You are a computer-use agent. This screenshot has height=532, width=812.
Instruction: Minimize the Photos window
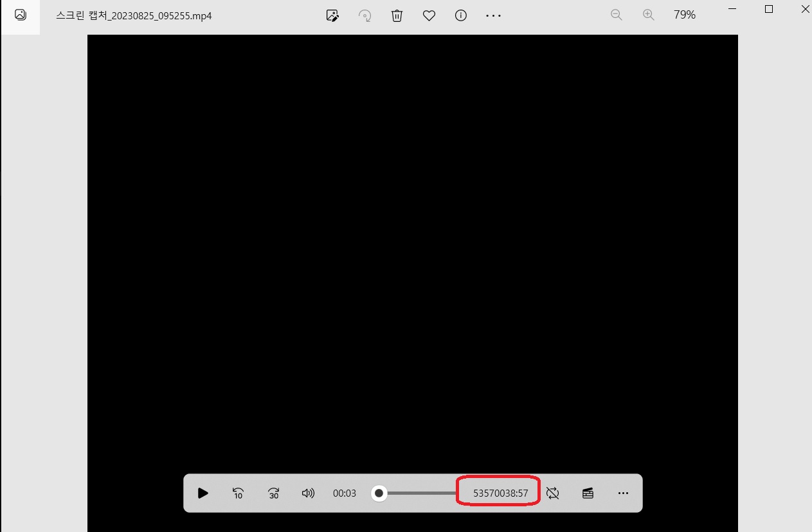click(731, 9)
